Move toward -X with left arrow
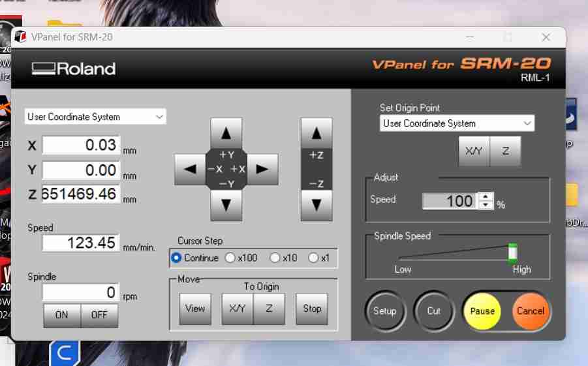Screen dimensions: 588x366 point(190,169)
